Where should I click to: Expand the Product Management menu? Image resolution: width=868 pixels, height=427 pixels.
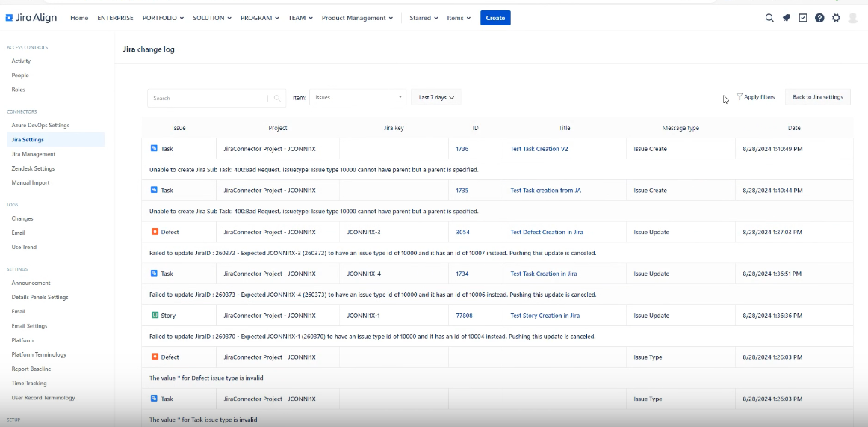[x=358, y=18]
